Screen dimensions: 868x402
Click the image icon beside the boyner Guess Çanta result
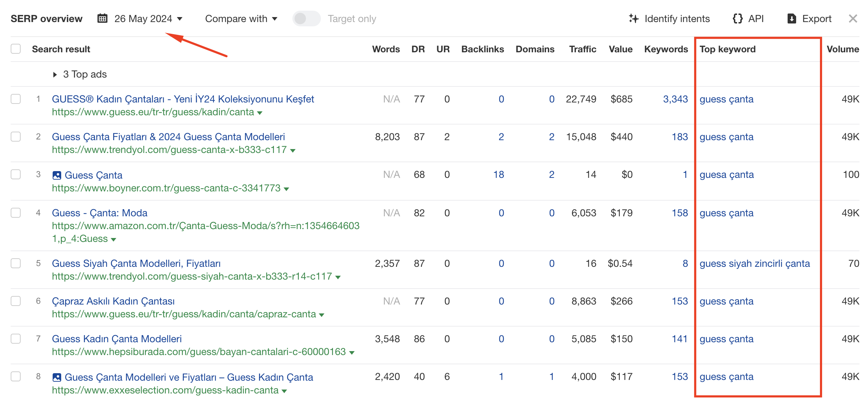[x=57, y=175]
